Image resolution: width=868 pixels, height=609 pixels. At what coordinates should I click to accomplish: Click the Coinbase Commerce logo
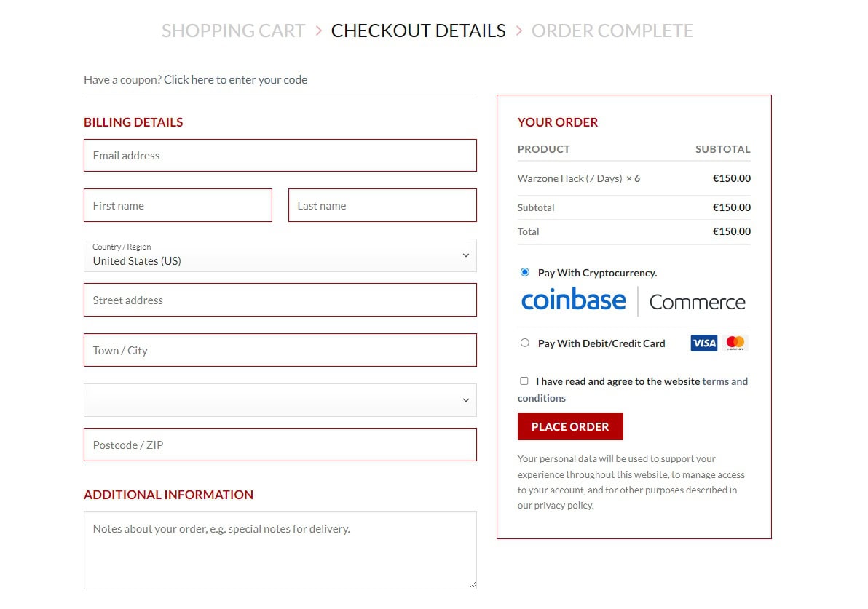click(x=633, y=300)
